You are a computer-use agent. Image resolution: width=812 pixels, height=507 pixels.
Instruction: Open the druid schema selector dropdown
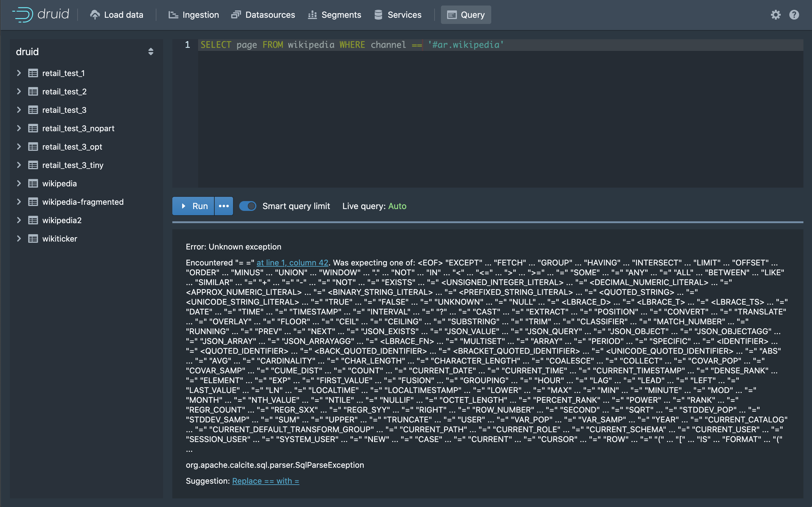(151, 51)
